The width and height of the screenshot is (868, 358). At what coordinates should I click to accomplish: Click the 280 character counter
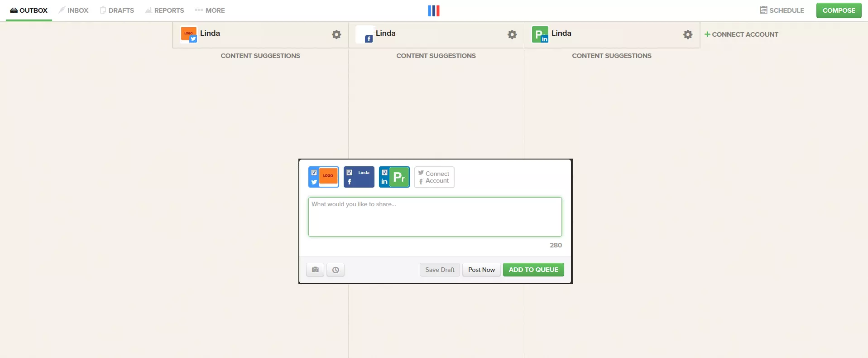pos(556,245)
